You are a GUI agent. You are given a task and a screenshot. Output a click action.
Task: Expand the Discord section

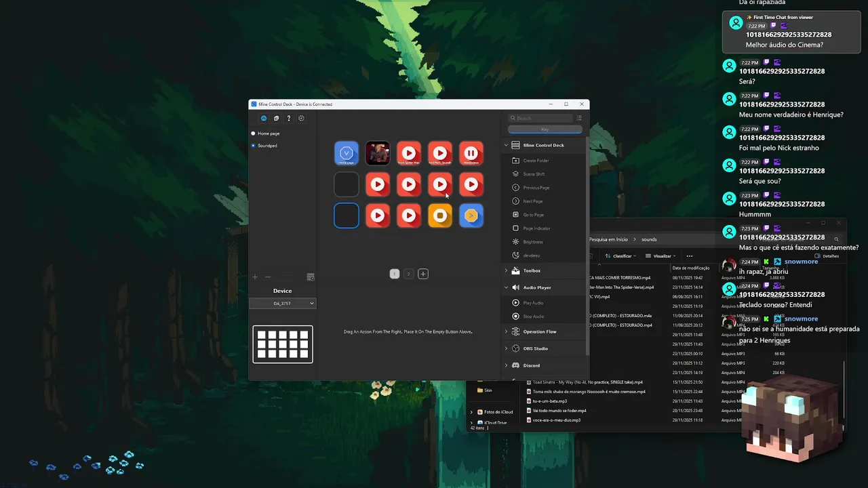point(506,365)
